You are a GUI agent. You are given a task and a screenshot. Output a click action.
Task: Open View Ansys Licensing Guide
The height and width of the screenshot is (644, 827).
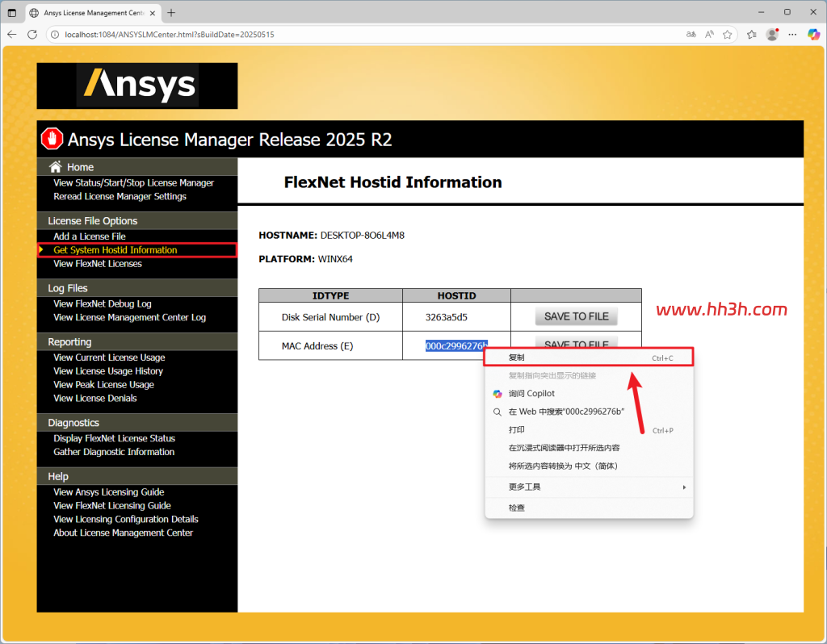(109, 492)
